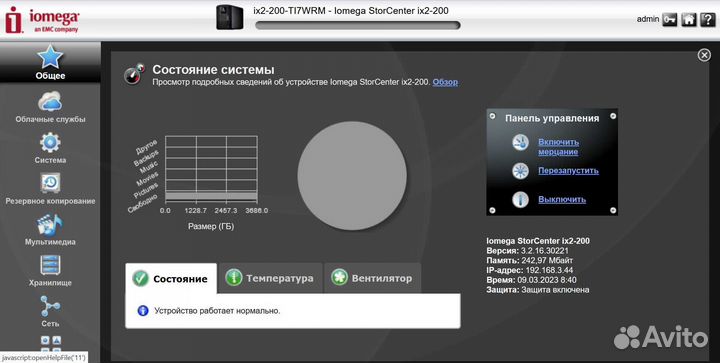Click the Включить мерцание link

(558, 147)
